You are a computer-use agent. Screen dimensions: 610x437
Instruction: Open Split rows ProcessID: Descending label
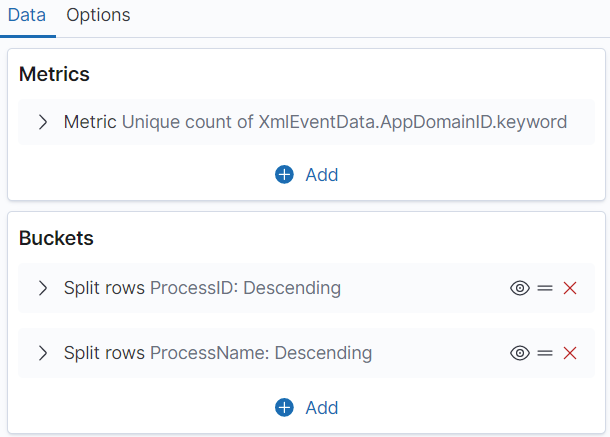[x=202, y=288]
